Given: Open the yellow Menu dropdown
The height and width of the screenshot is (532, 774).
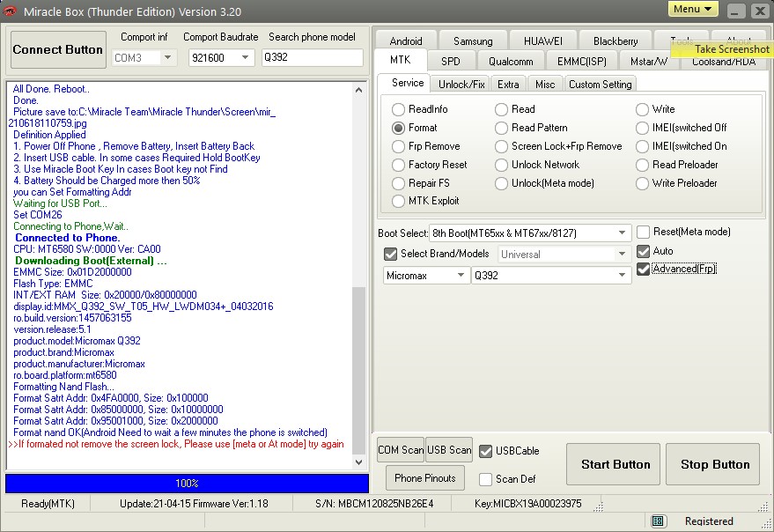Looking at the screenshot, I should tap(693, 9).
